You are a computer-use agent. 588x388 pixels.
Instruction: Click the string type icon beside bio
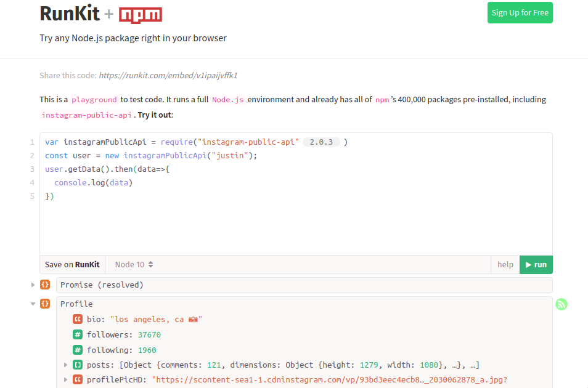coord(78,320)
